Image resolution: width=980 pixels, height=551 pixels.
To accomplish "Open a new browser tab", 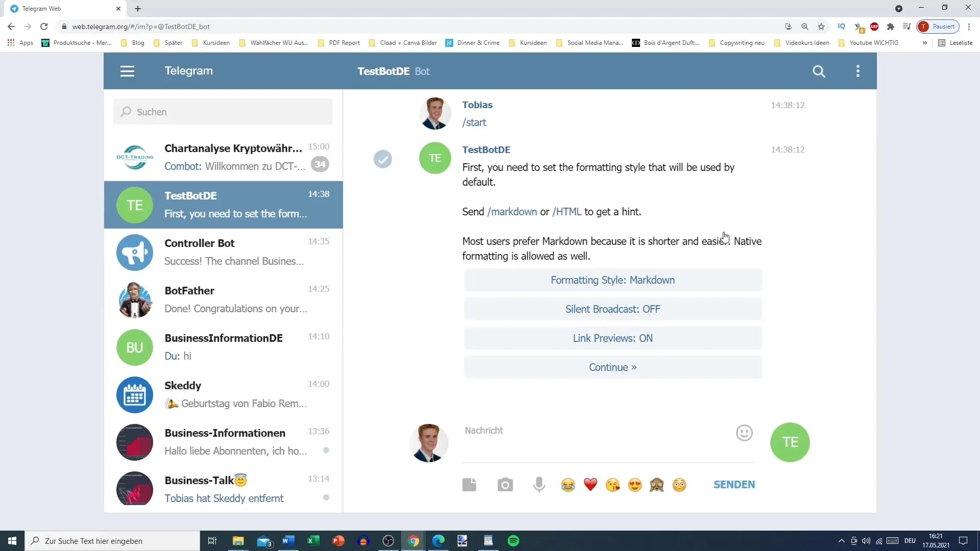I will [x=138, y=9].
